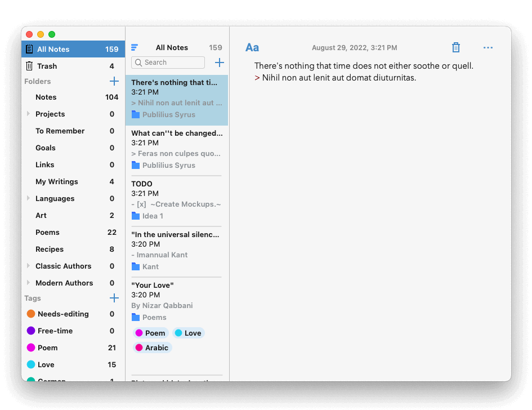Screen dimensions: 532x410
Task: Expand the Classic Authors folder
Action: pyautogui.click(x=29, y=266)
